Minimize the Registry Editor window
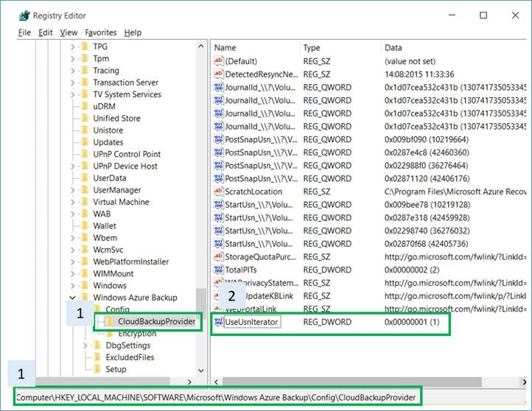 click(x=452, y=15)
